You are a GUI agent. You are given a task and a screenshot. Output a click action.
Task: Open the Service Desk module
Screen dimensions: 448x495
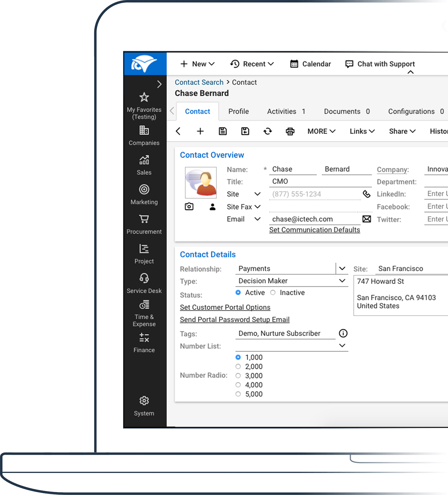tap(144, 284)
